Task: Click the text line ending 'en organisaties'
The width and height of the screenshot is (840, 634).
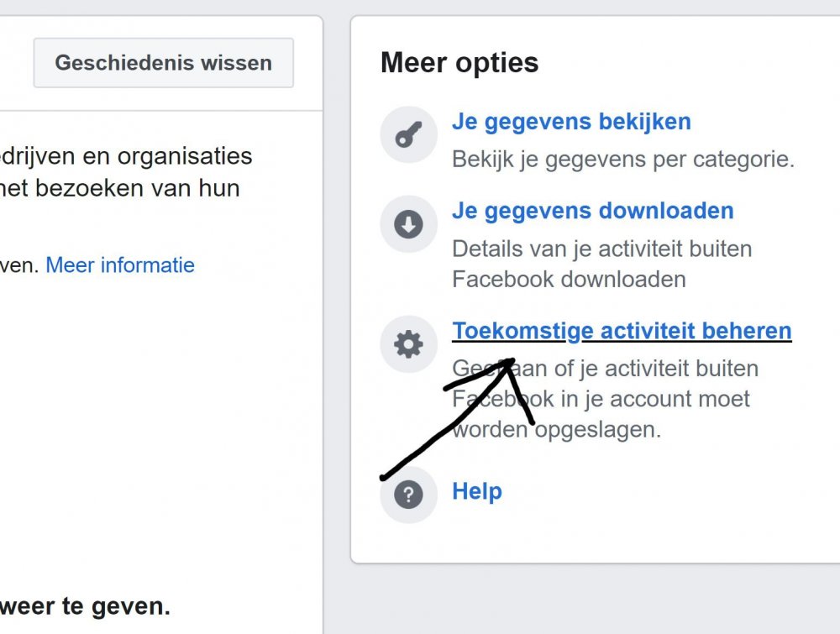Action: click(126, 156)
